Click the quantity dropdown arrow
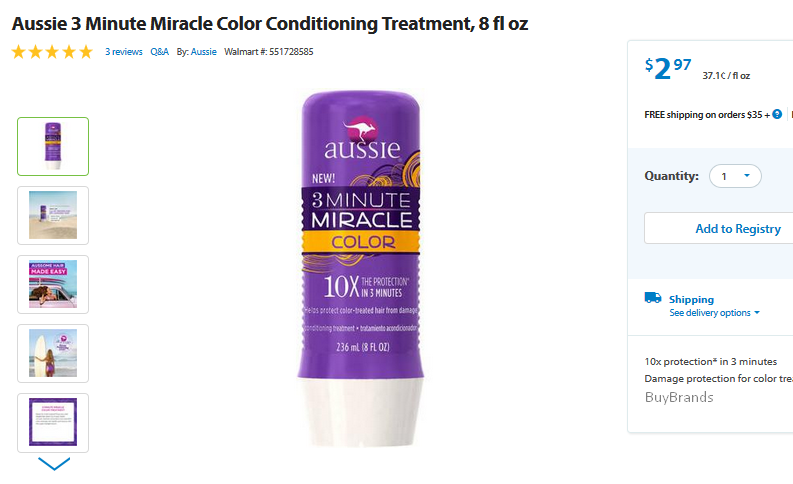793x484 pixels. (747, 175)
